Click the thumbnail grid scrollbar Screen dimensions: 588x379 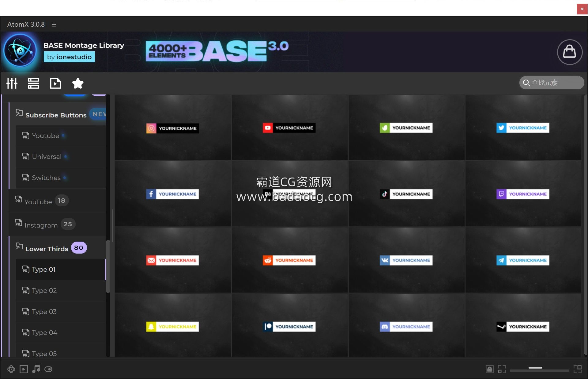[585, 225]
